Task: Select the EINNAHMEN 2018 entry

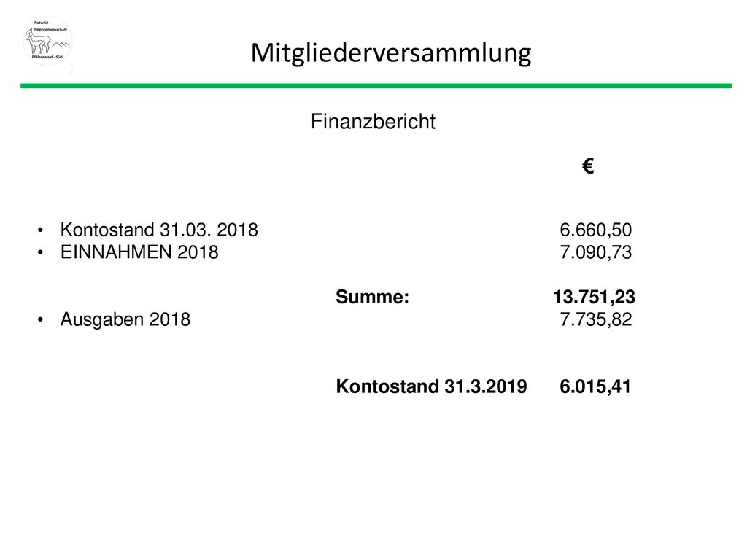Action: tap(139, 252)
